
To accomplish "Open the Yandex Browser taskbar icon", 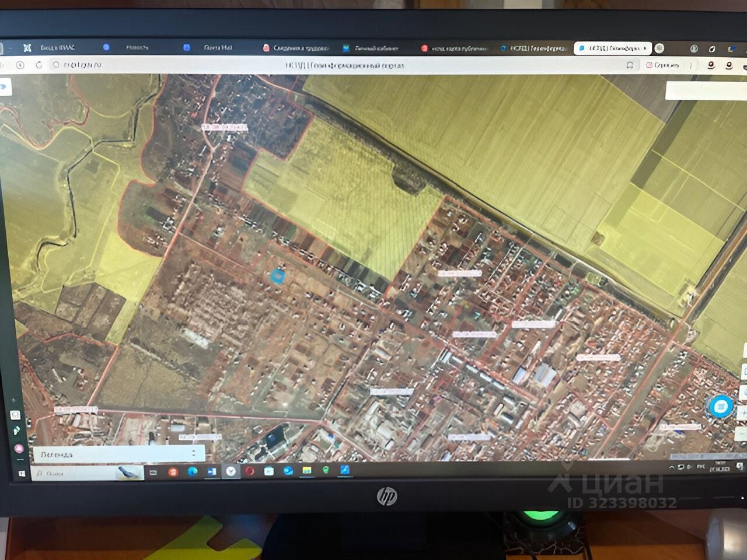I will click(x=231, y=471).
